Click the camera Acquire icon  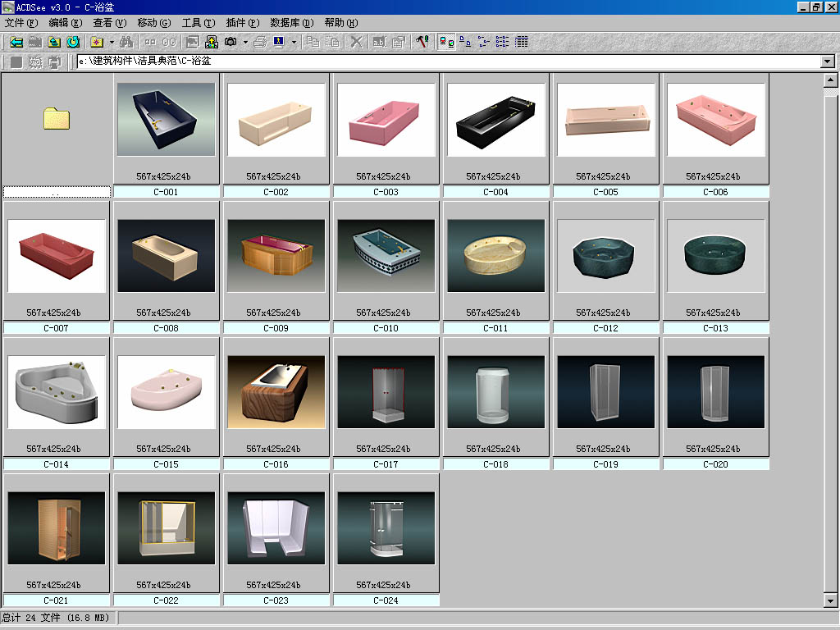[231, 41]
